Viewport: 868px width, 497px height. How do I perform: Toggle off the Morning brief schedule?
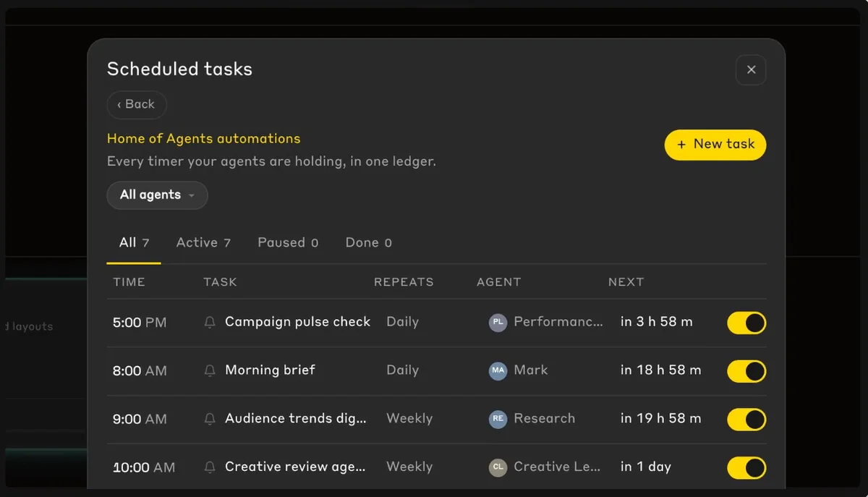coord(746,371)
